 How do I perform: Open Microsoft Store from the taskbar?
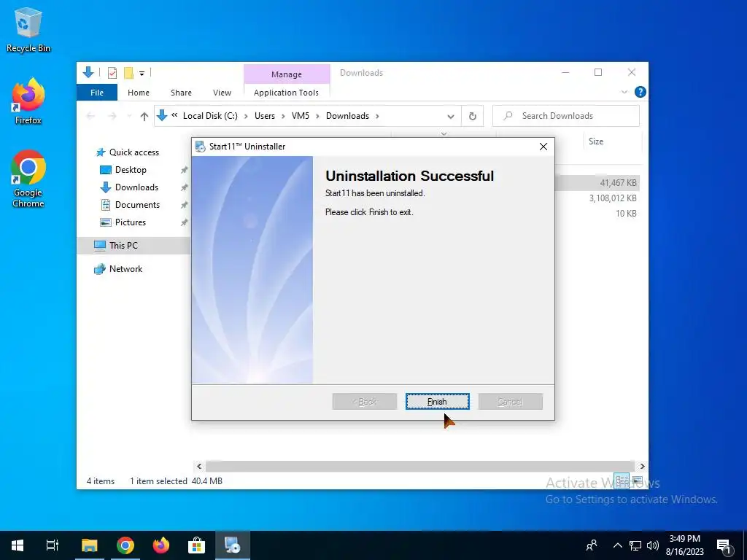196,545
